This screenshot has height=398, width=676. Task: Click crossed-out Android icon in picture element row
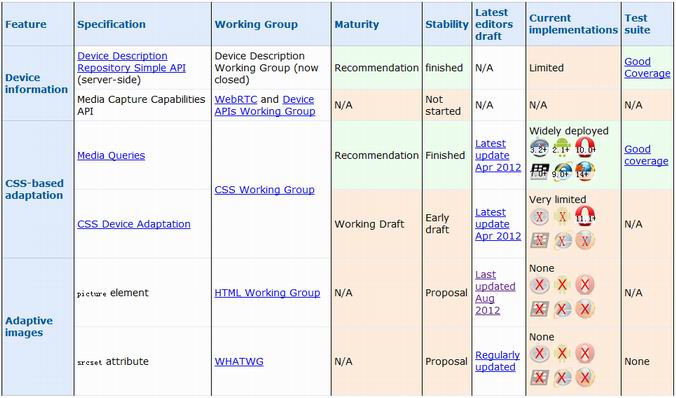pos(562,285)
